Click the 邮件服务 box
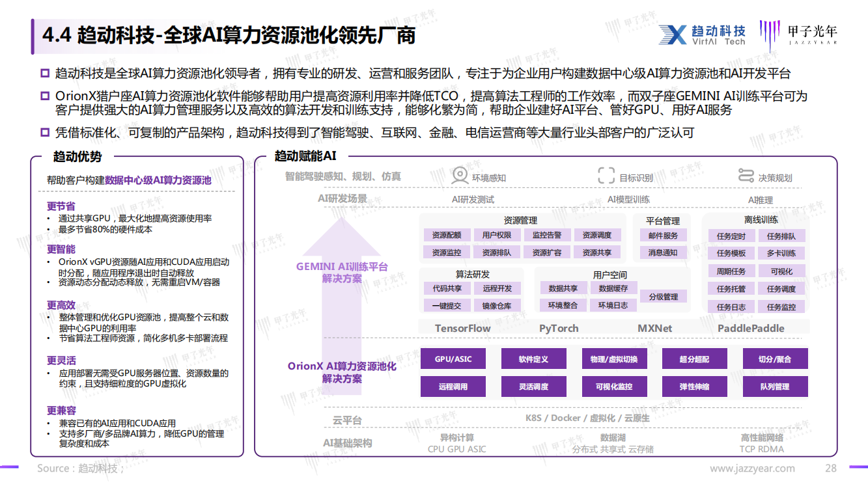This screenshot has width=868, height=488. coord(663,235)
